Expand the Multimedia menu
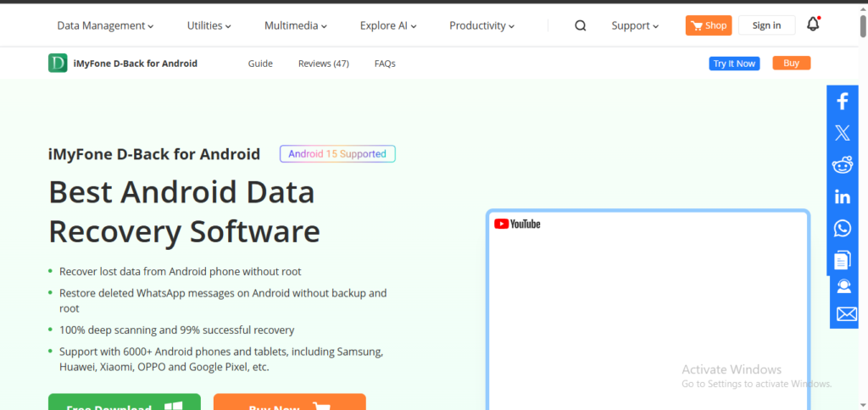Image resolution: width=868 pixels, height=410 pixels. (x=296, y=25)
